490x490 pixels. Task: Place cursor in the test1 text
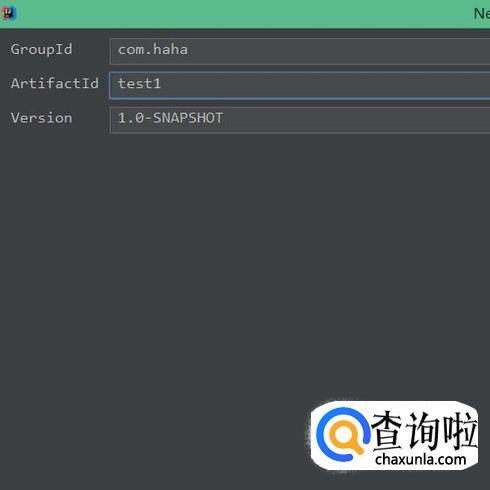pos(139,84)
